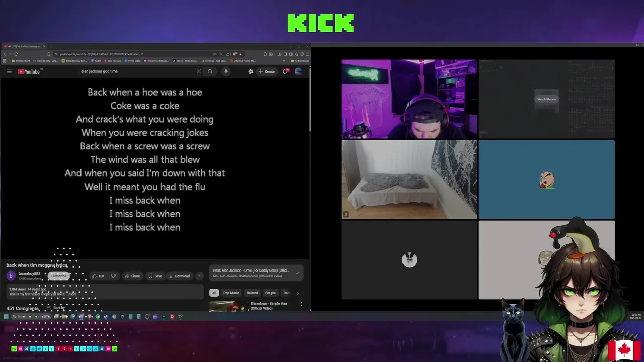Screen dimensions: 644x362
Task: Run search with the magnifier button
Action: pos(210,71)
